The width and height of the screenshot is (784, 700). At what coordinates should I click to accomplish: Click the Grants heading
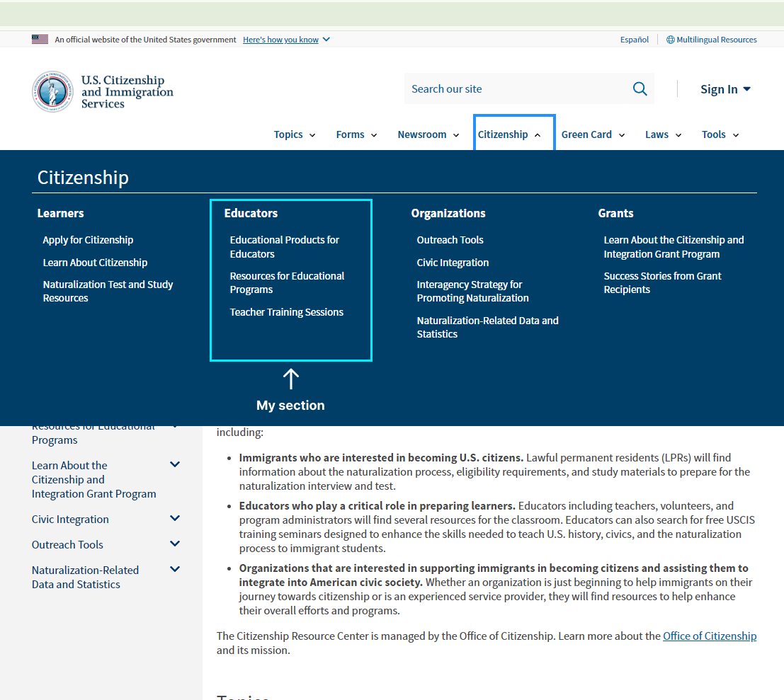tap(615, 213)
